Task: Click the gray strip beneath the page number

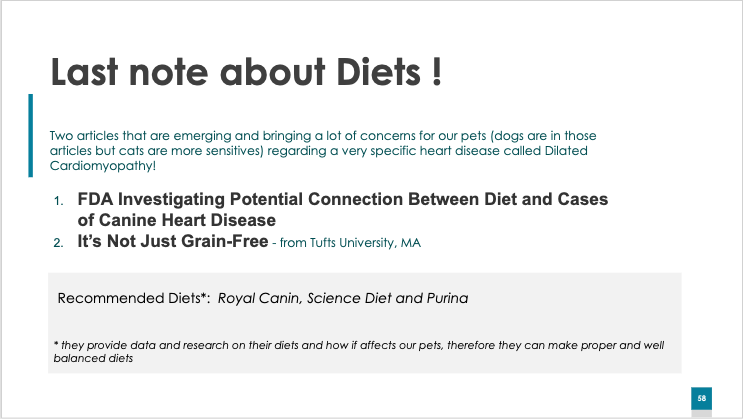Action: pyautogui.click(x=701, y=414)
